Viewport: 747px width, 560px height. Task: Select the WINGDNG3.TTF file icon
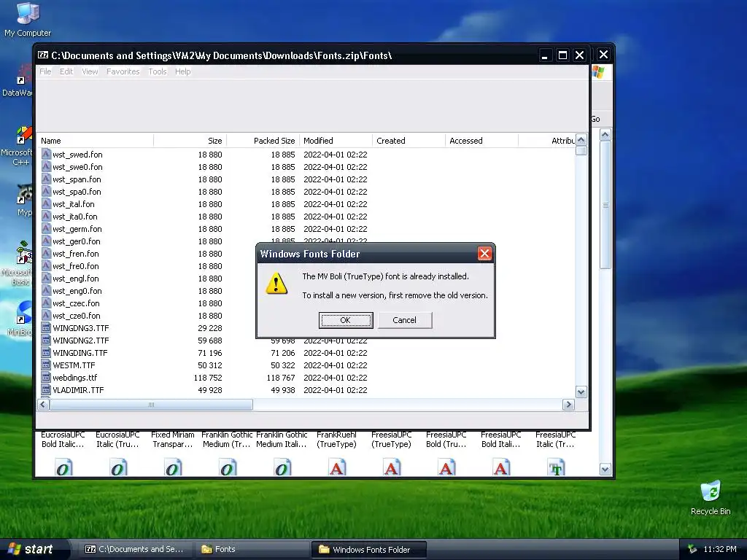[46, 327]
